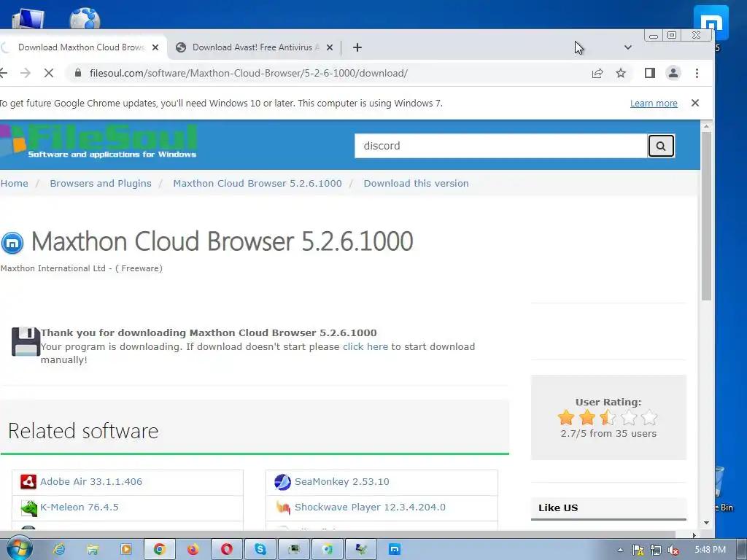Viewport: 747px width, 560px height.
Task: Show hidden tray icons arrow
Action: pyautogui.click(x=620, y=550)
